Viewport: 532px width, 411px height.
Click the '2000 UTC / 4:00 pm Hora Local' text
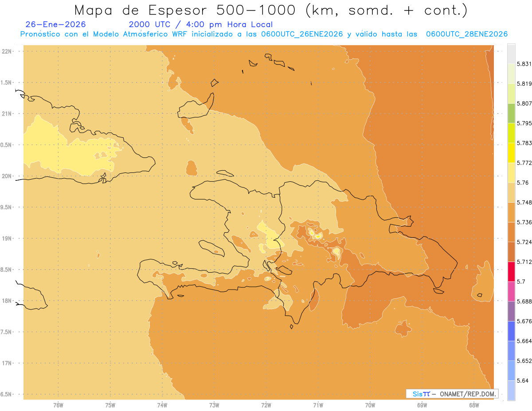tap(201, 25)
